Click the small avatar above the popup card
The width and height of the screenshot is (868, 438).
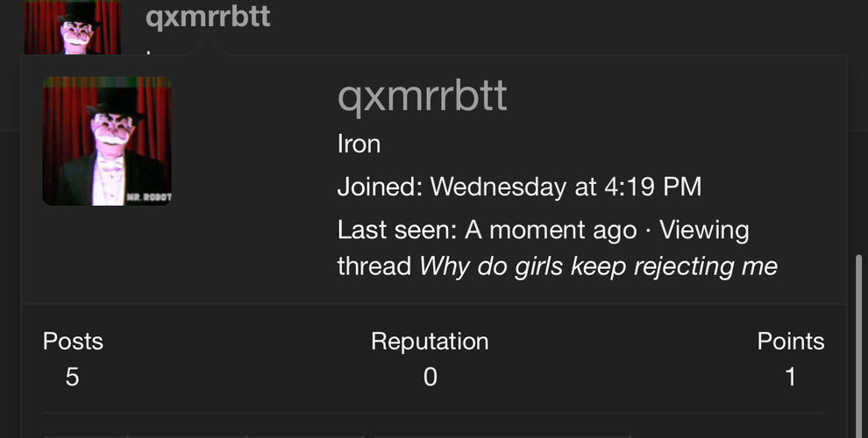point(72,26)
